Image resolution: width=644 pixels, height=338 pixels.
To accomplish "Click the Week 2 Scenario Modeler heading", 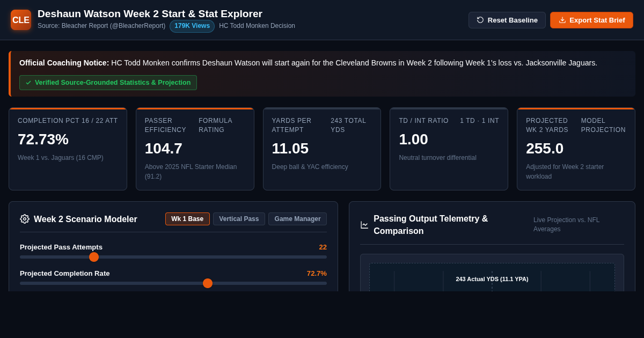I will tap(85, 219).
